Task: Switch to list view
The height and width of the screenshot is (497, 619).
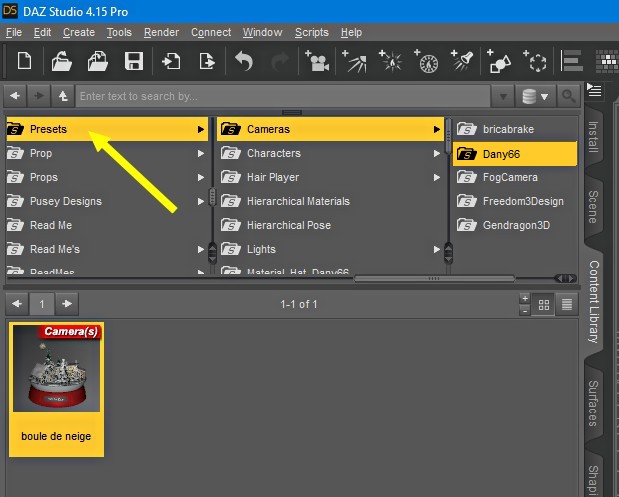Action: point(567,304)
